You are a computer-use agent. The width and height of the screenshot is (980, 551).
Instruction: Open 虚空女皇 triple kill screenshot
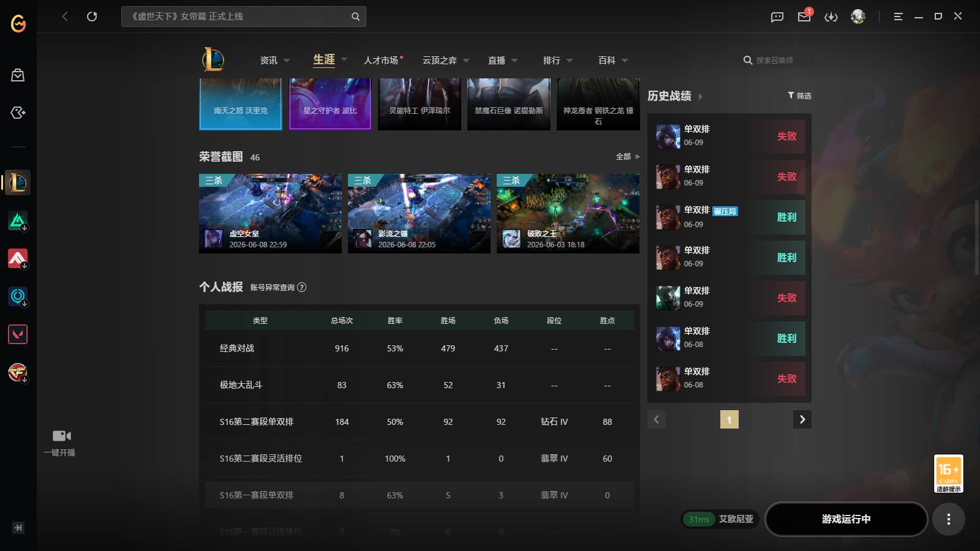pos(270,214)
